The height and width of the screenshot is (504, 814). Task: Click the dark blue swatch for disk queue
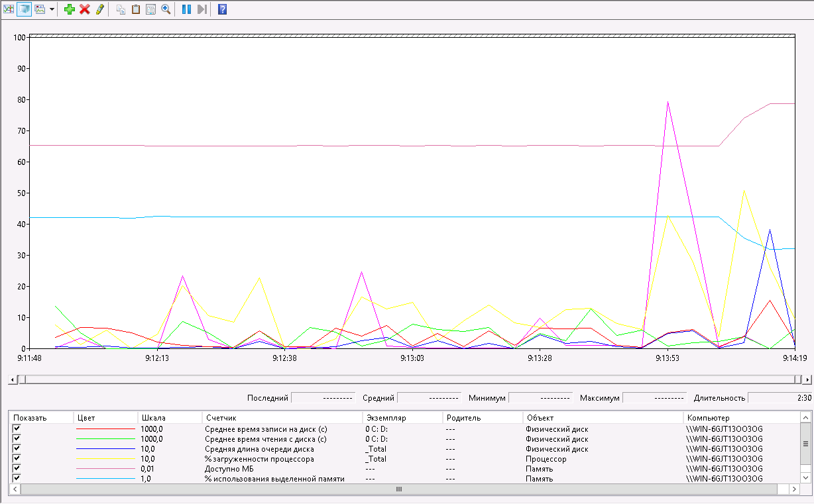[x=105, y=449]
